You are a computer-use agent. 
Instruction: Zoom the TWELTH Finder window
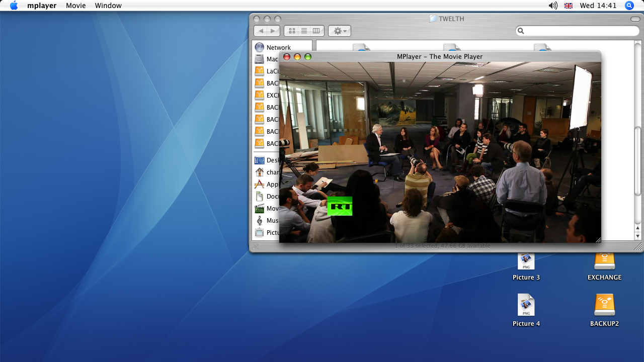[x=278, y=19]
